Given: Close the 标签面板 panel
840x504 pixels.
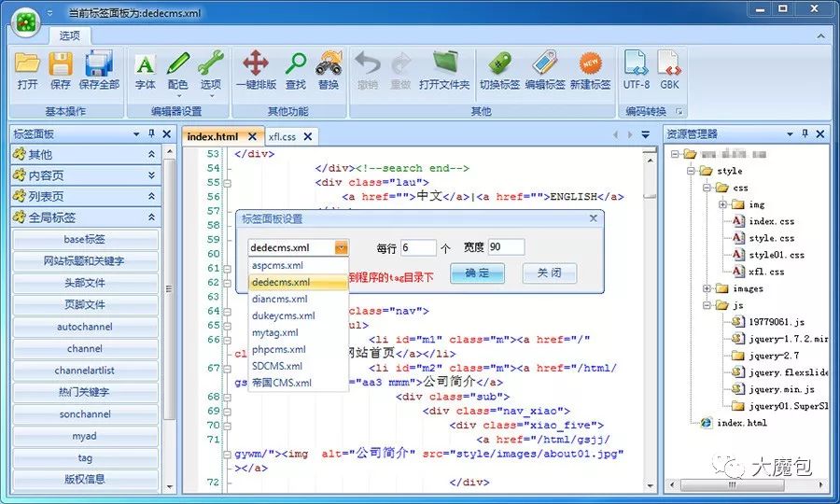Looking at the screenshot, I should pyautogui.click(x=167, y=133).
